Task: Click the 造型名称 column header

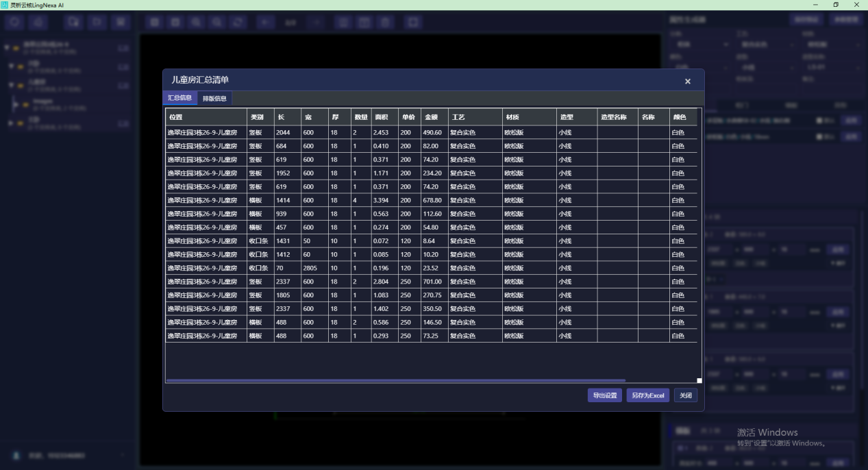Action: (618, 117)
